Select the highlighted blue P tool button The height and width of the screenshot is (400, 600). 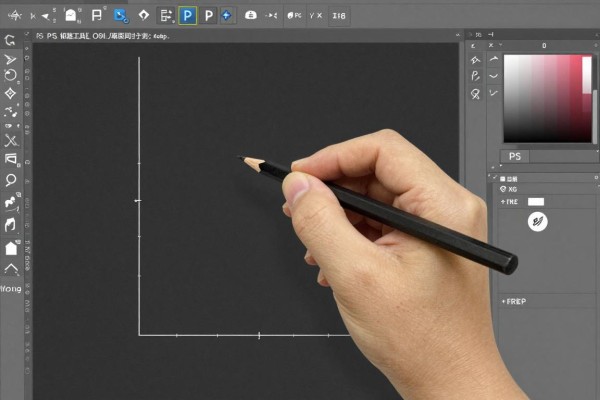[188, 16]
